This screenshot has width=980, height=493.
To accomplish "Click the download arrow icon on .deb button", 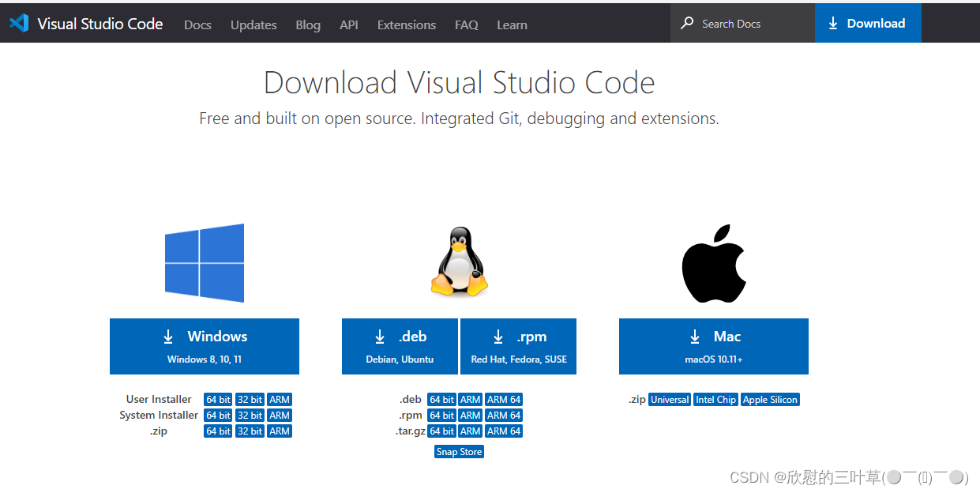I will click(x=380, y=337).
